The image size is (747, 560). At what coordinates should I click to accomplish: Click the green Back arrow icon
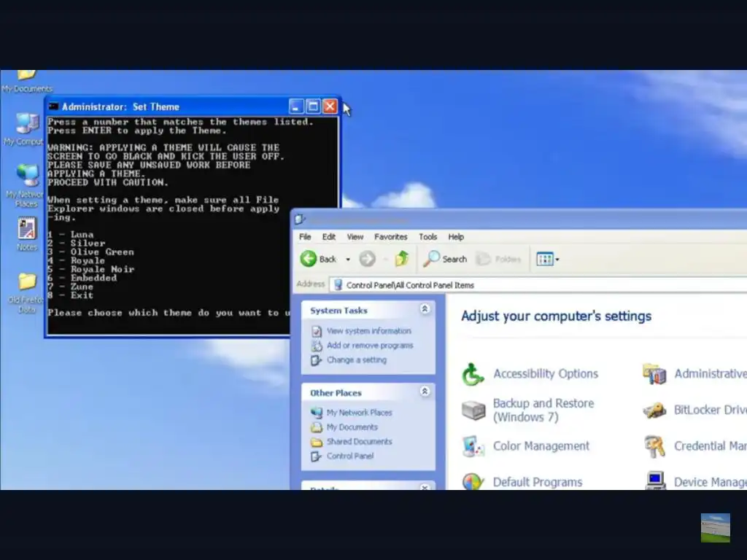coord(309,259)
